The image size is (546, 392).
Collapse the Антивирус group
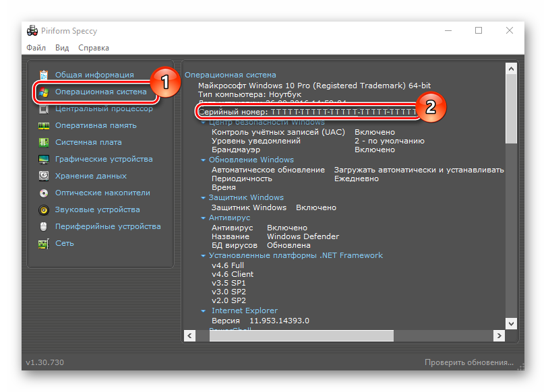coord(203,218)
